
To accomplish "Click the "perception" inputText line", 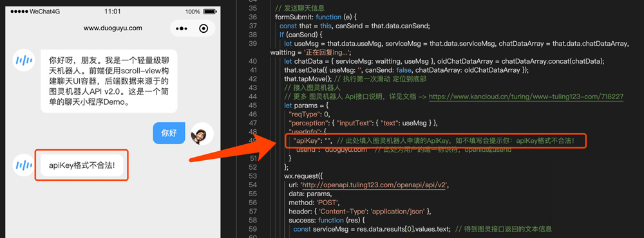I will coord(363,123).
